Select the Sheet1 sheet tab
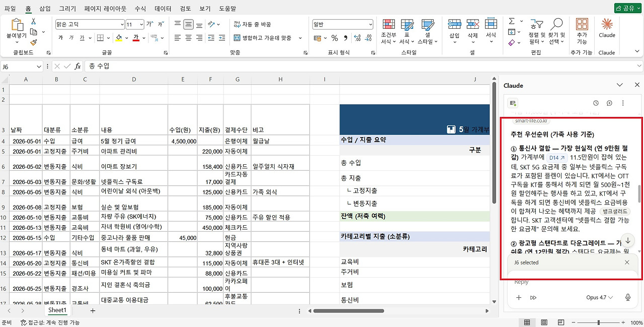 (x=57, y=310)
